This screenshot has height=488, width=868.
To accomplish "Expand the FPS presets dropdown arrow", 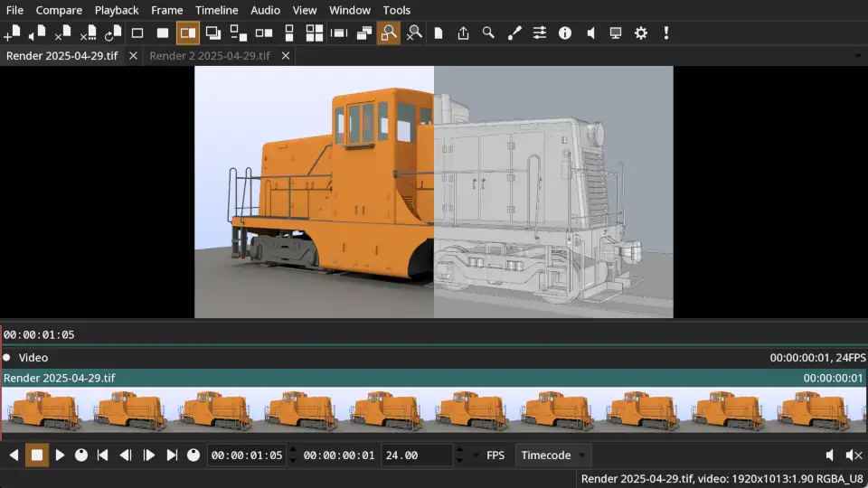I will pyautogui.click(x=476, y=455).
